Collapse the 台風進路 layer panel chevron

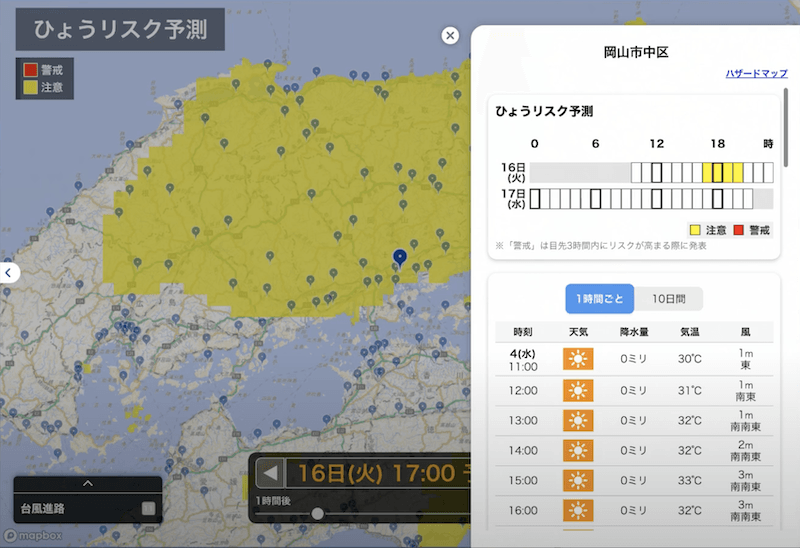pos(88,484)
